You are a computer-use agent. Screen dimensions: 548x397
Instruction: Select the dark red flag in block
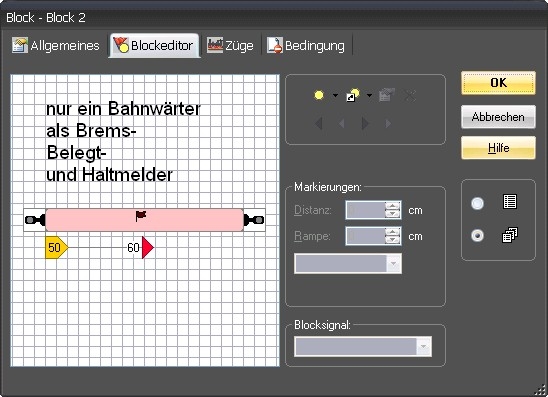tap(140, 216)
